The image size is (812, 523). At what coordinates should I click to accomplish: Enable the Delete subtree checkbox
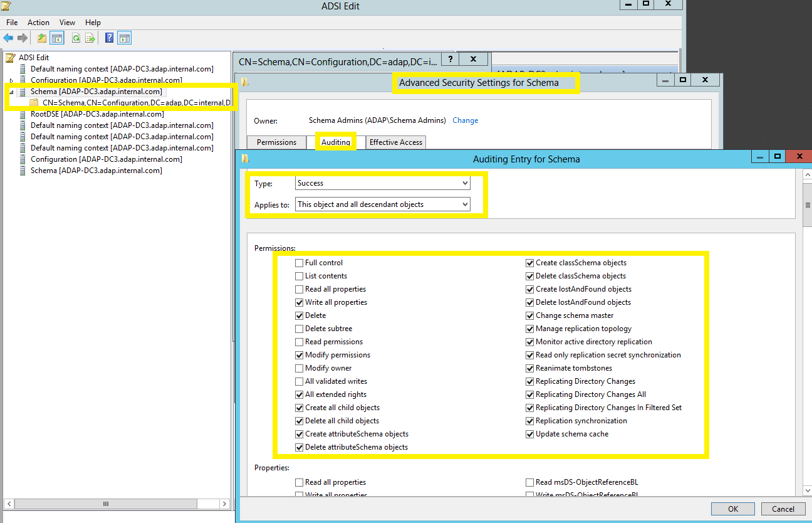(299, 329)
